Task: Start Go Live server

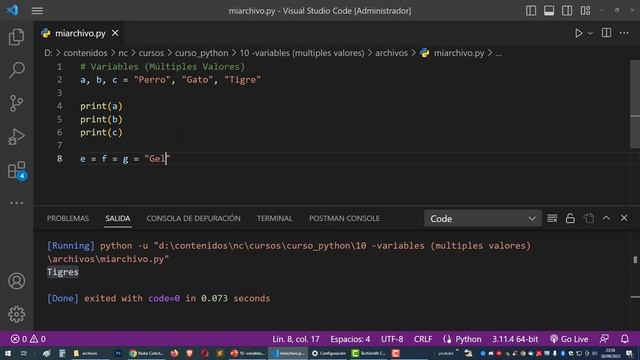Action: tap(569, 339)
